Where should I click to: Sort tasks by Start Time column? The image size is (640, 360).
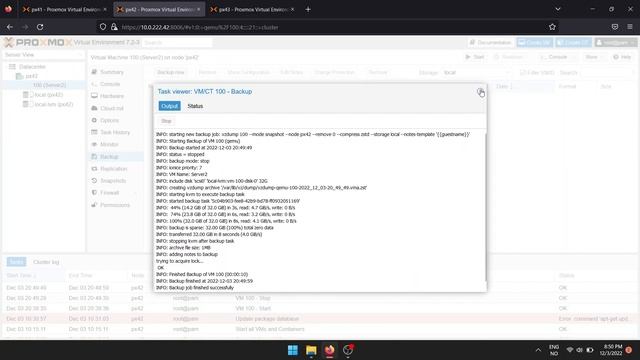coord(33,276)
